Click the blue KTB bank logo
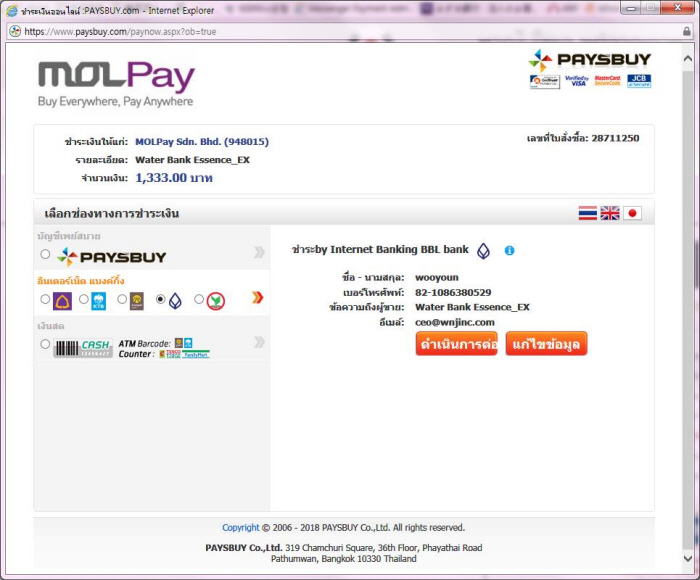Viewport: 700px width, 580px height. click(x=99, y=301)
